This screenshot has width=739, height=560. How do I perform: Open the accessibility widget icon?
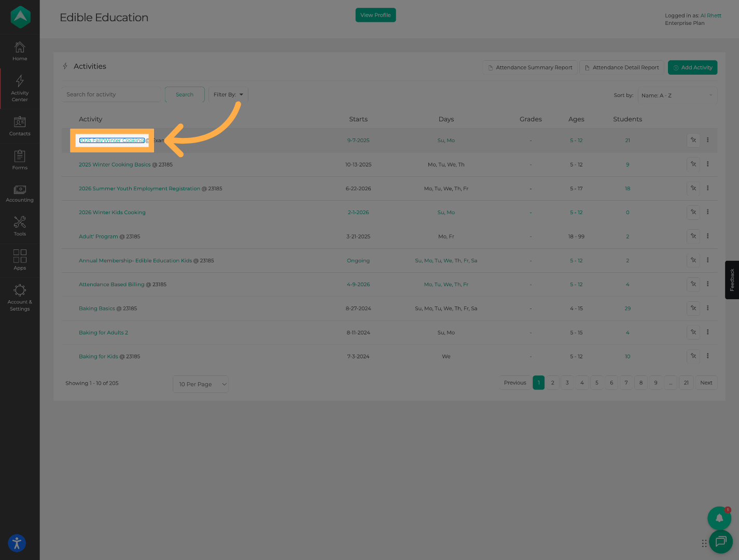click(17, 543)
